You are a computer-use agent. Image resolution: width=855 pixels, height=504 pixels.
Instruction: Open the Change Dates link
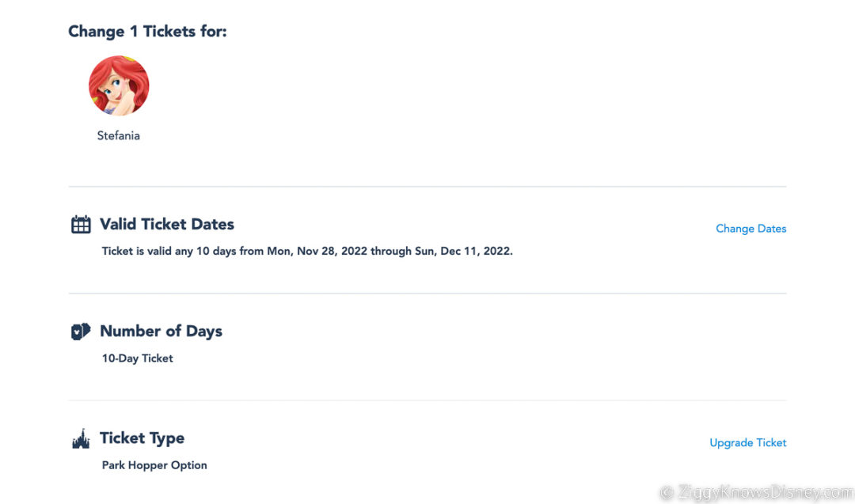[x=750, y=229]
